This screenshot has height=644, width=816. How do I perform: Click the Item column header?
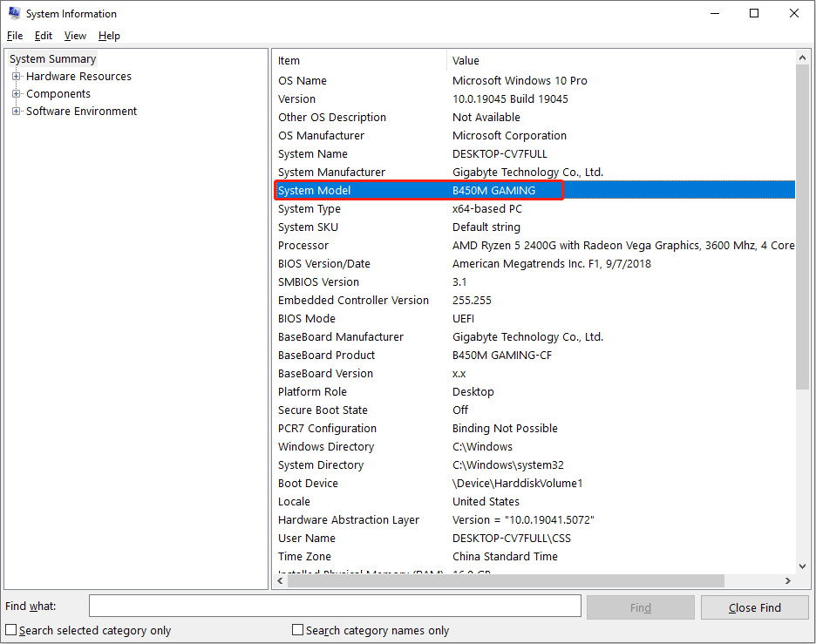pyautogui.click(x=349, y=60)
